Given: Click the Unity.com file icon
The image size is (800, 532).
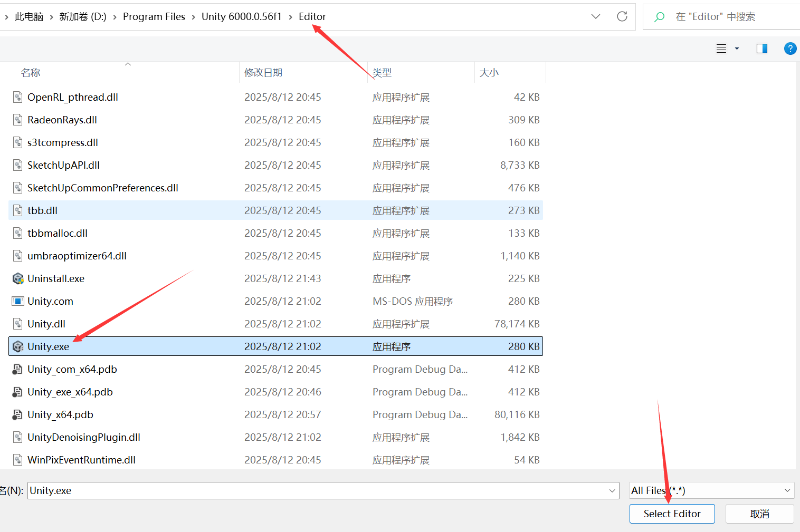Looking at the screenshot, I should [x=18, y=301].
